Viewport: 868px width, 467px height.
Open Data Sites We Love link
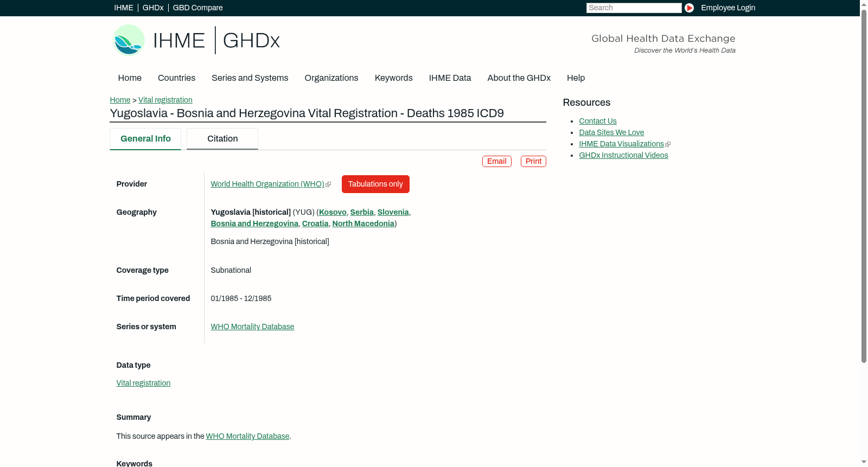(x=611, y=133)
